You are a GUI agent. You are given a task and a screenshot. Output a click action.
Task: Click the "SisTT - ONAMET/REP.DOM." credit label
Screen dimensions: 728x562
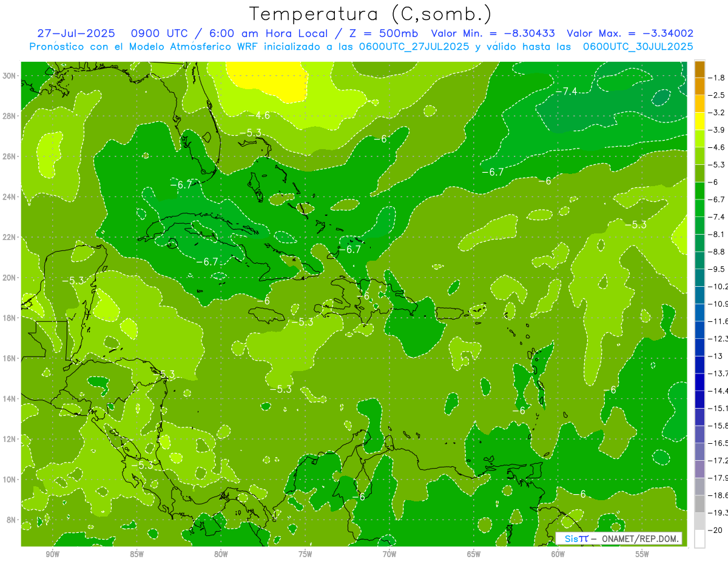click(619, 538)
